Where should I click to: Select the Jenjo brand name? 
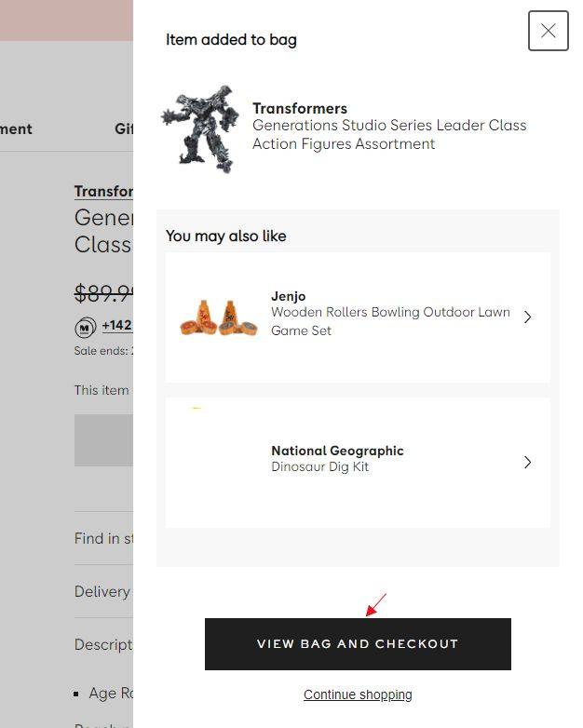pos(289,296)
